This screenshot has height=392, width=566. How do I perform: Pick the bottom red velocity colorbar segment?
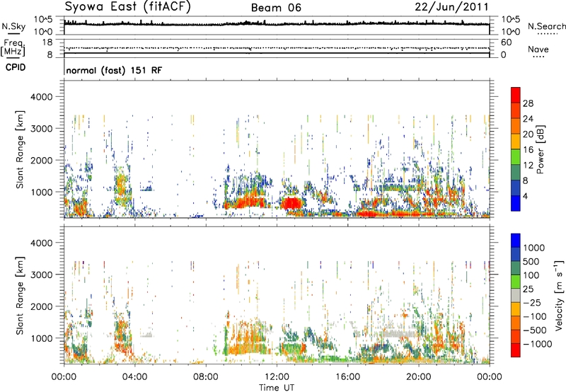[516, 350]
